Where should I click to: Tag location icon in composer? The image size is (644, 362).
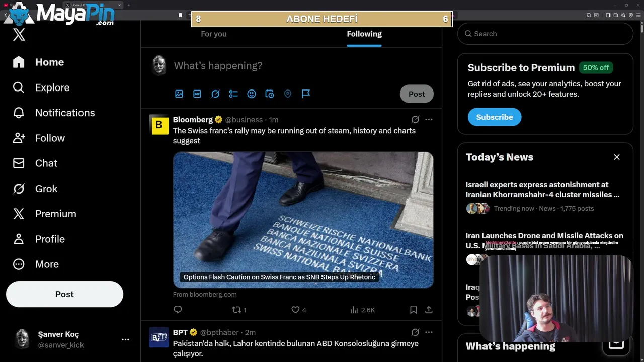[288, 94]
